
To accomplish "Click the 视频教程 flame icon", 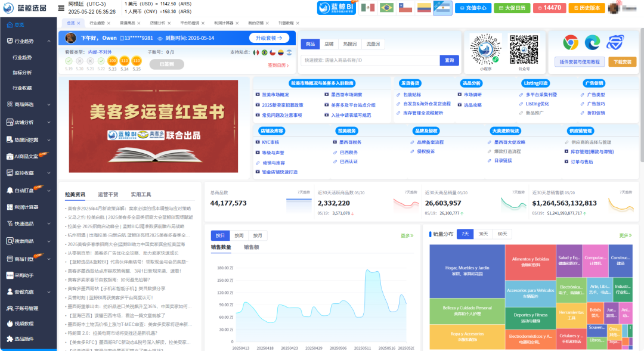I will click(10, 324).
